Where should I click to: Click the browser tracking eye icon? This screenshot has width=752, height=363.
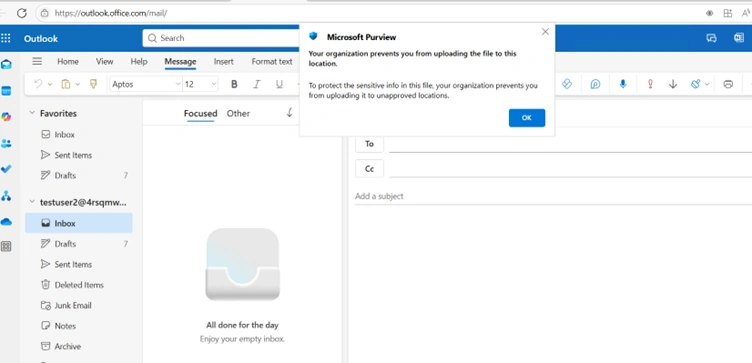(709, 13)
